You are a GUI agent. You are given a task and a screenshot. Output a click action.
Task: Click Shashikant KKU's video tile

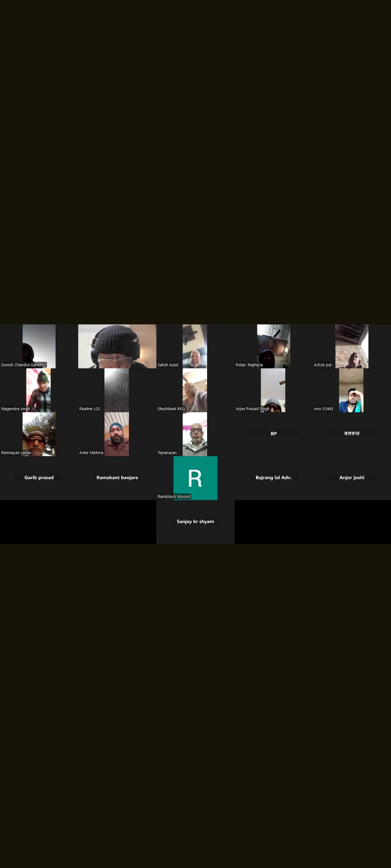(195, 390)
